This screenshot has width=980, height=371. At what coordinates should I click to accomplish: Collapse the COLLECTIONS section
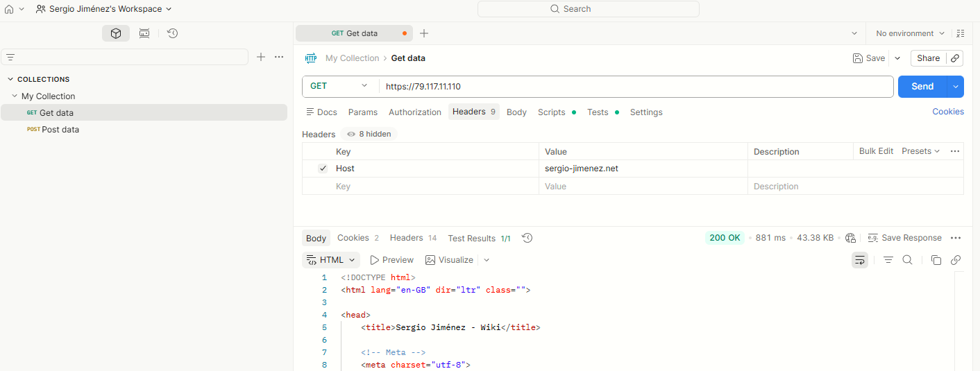click(x=10, y=79)
